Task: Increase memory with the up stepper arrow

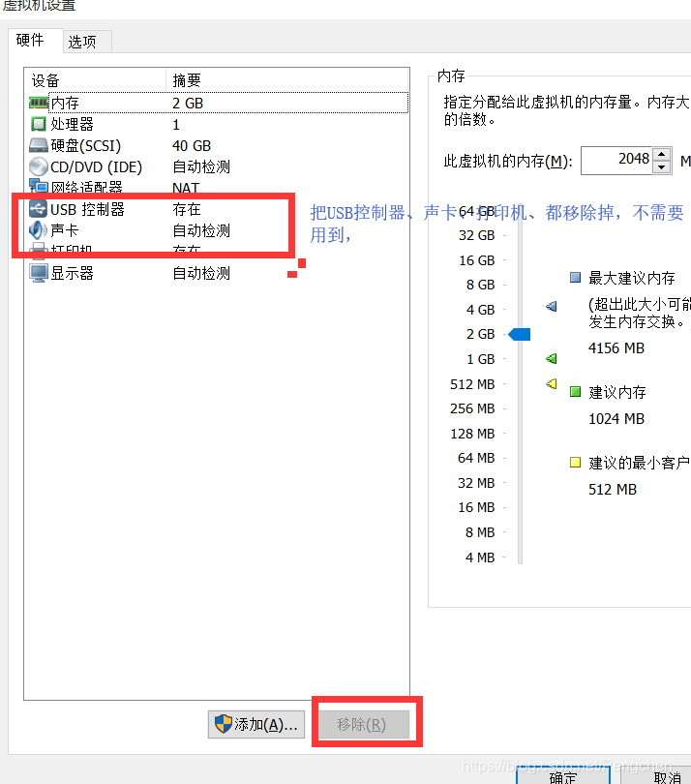Action: (662, 155)
